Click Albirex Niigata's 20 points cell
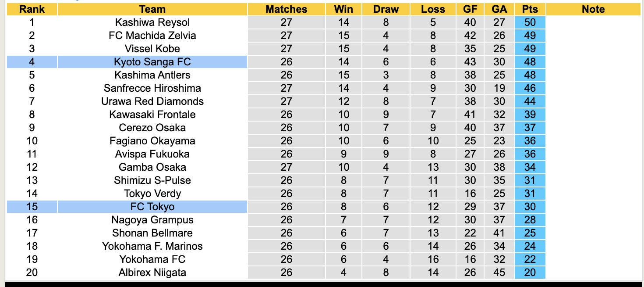 (530, 273)
